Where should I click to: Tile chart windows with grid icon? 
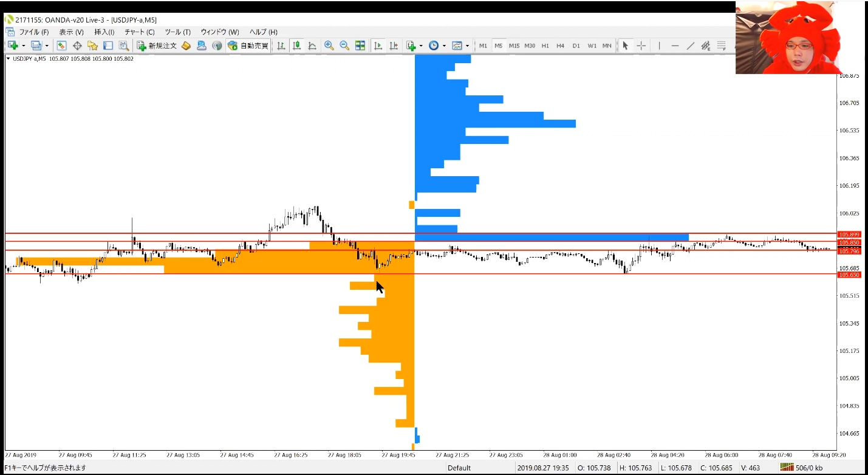(x=360, y=46)
